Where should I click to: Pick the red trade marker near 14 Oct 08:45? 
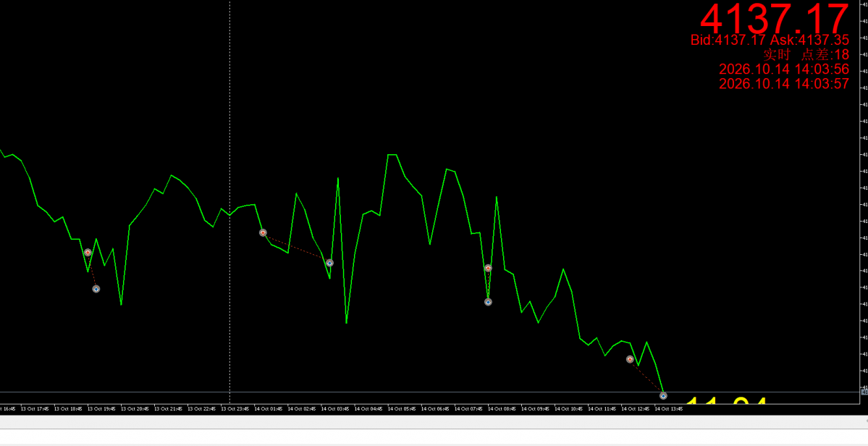click(x=488, y=268)
